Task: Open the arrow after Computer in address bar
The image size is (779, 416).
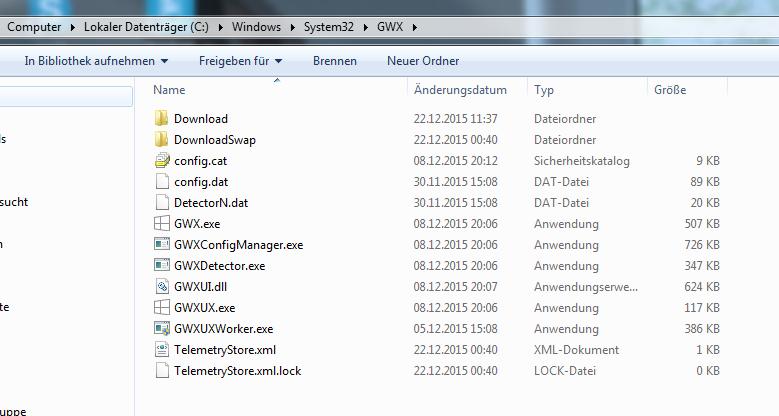Action: pos(73,27)
